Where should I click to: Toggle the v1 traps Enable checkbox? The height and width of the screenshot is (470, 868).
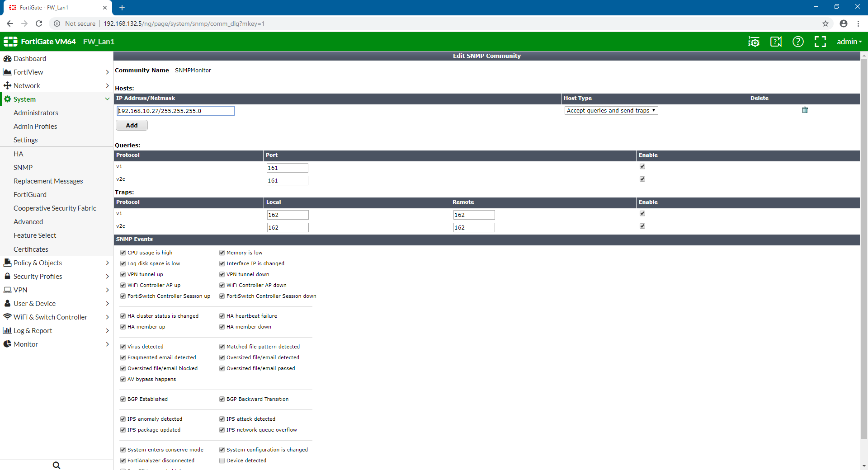coord(642,213)
